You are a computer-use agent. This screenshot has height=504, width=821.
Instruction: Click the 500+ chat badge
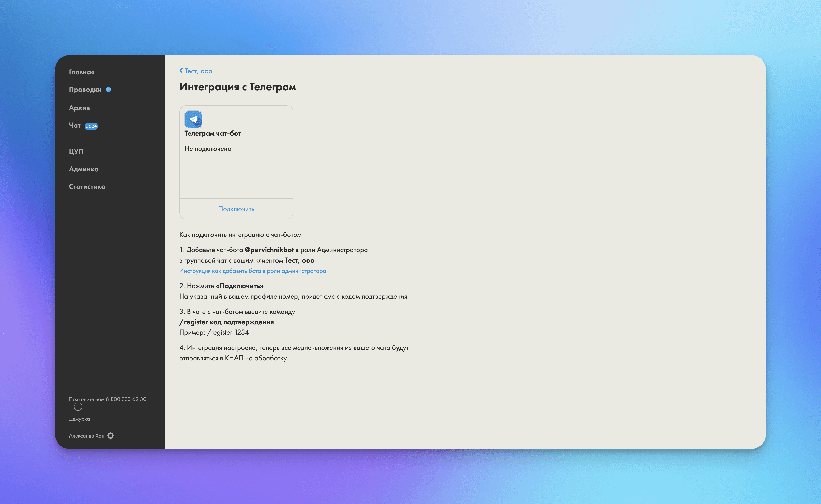(x=91, y=126)
